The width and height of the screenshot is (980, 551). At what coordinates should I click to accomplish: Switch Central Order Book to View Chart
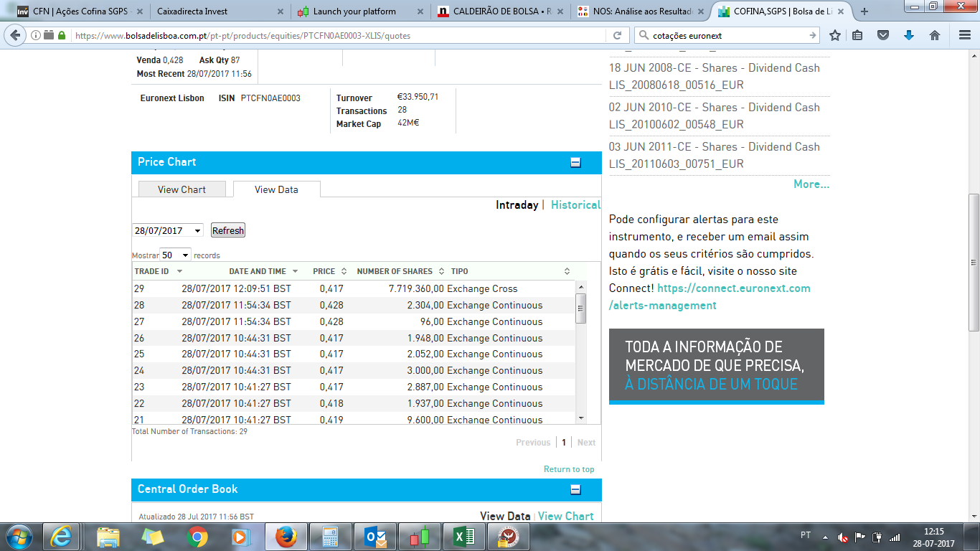pyautogui.click(x=565, y=516)
